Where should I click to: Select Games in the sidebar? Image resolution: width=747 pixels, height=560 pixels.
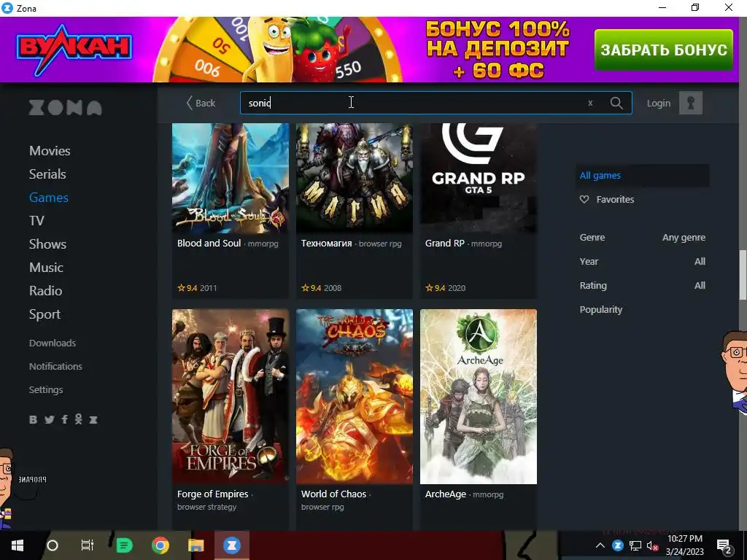(49, 198)
